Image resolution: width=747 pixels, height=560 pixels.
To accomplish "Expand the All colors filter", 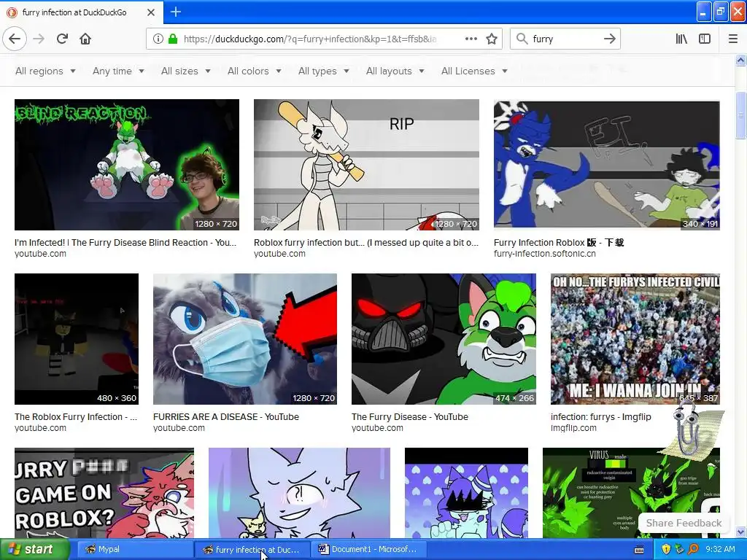I will pos(254,71).
